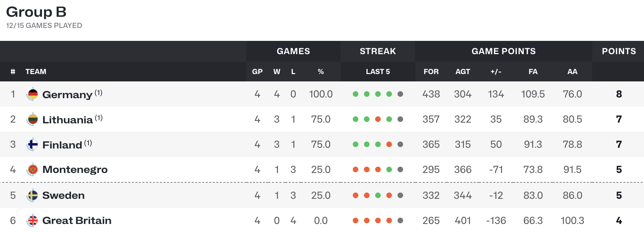Click Germany's gray upcoming-game streak dot

click(400, 94)
